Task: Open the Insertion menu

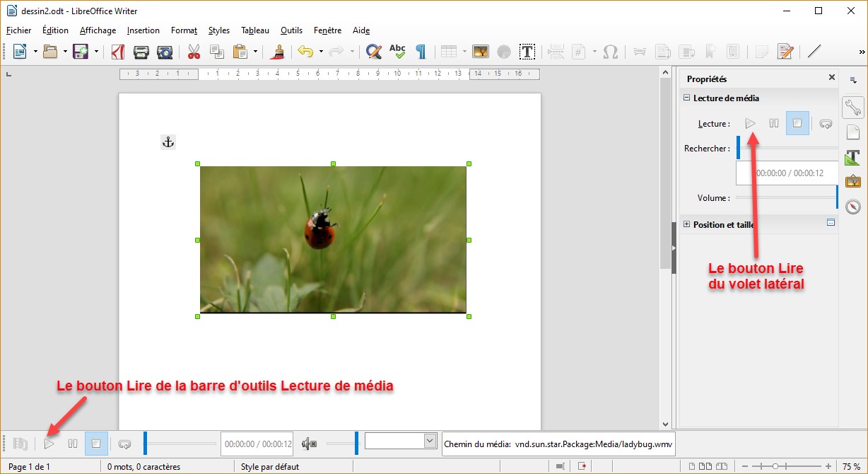Action: click(x=143, y=30)
